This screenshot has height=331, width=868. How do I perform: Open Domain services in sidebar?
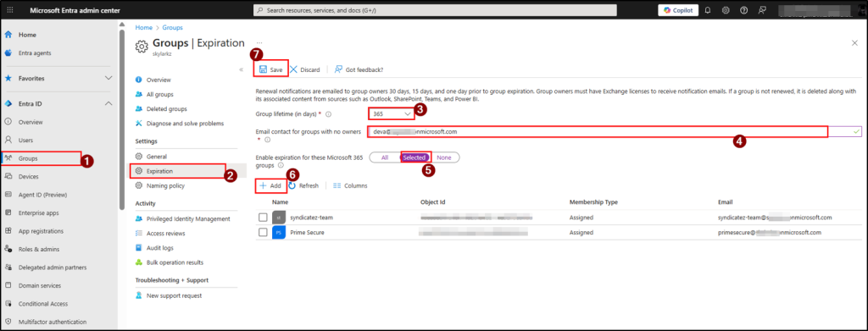39,285
